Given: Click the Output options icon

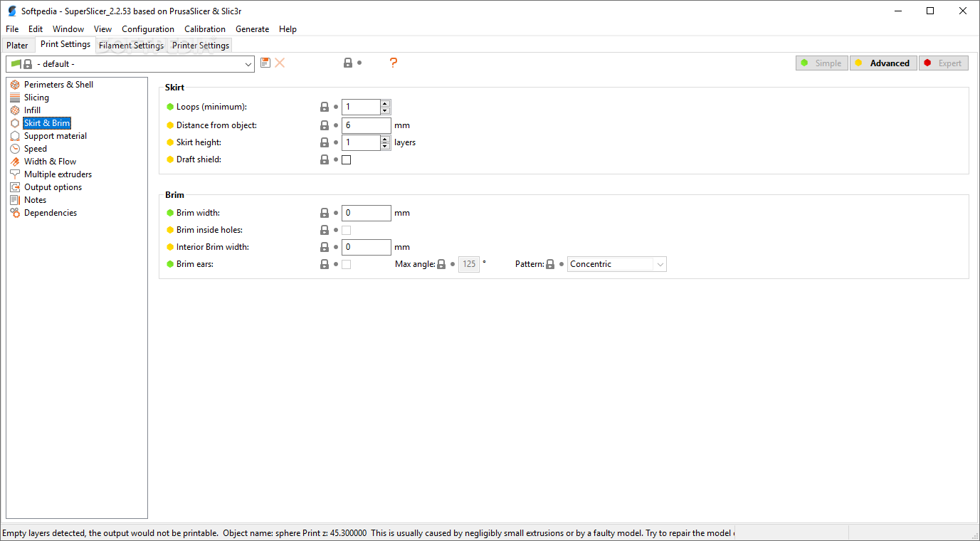Looking at the screenshot, I should 15,187.
